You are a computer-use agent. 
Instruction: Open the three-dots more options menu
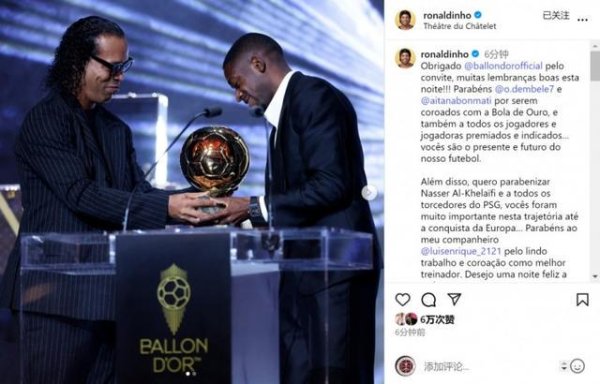pos(582,20)
